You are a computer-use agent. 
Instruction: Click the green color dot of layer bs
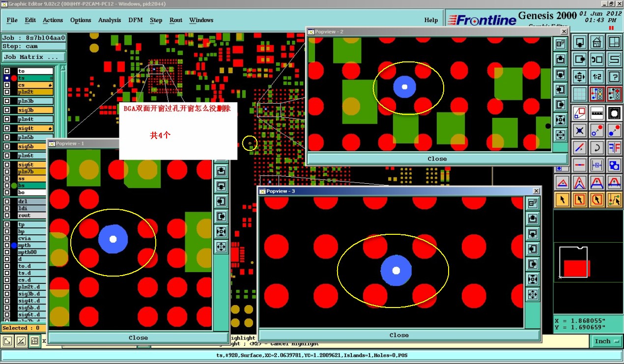(x=14, y=186)
